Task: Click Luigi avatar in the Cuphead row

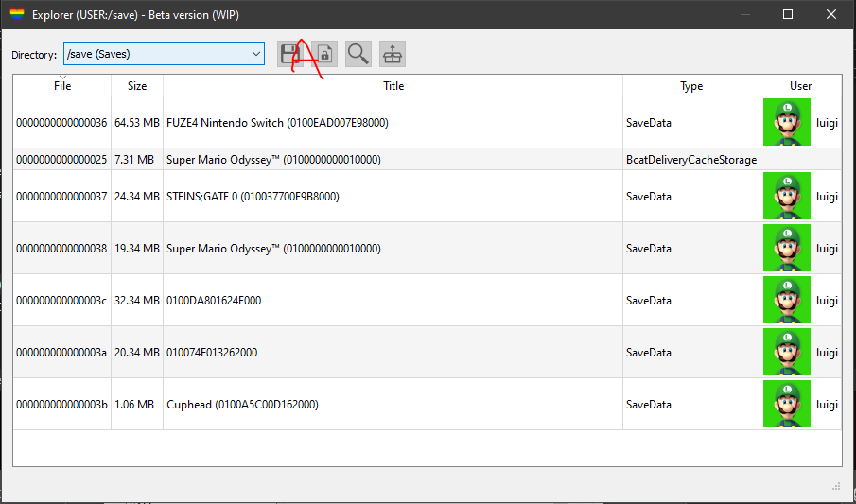Action: click(x=787, y=404)
